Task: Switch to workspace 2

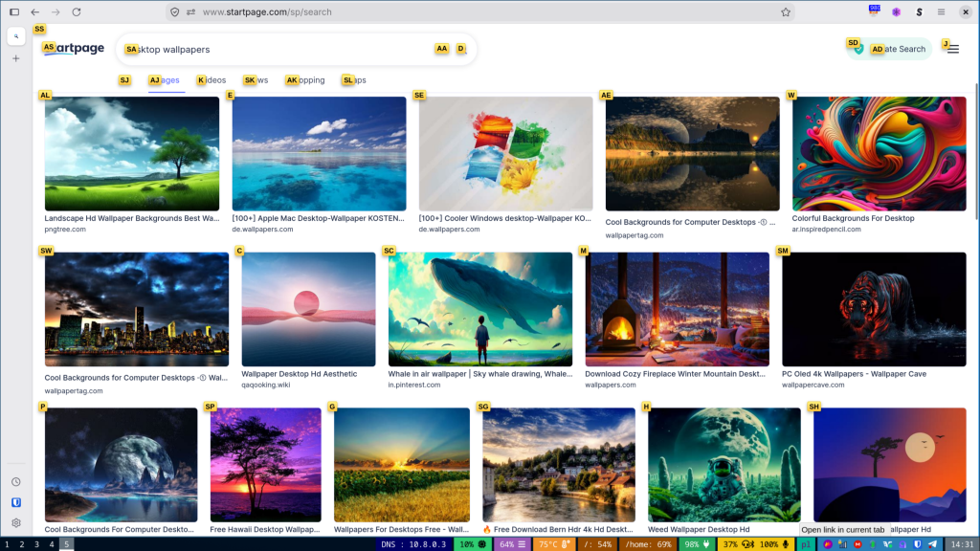Action: [22, 544]
